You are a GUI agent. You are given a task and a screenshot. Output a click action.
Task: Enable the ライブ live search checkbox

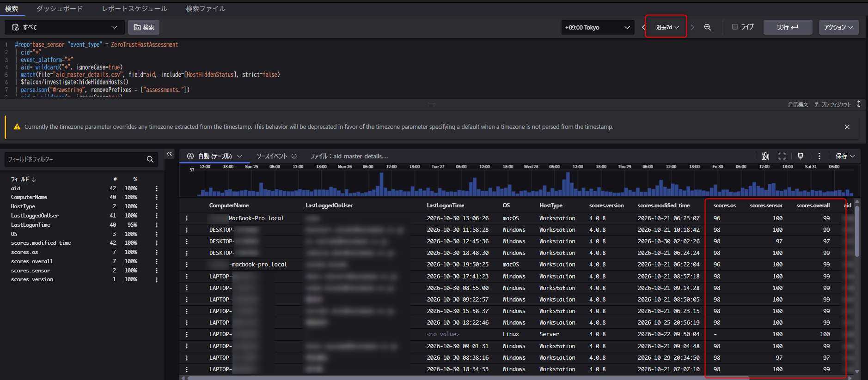coord(735,27)
